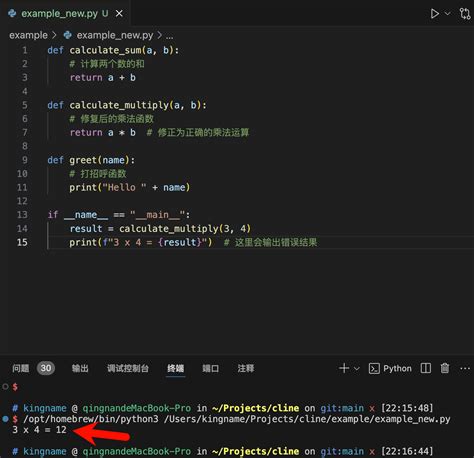474x458 pixels.
Task: Click the if __name__ == "__main__" line
Action: (119, 215)
